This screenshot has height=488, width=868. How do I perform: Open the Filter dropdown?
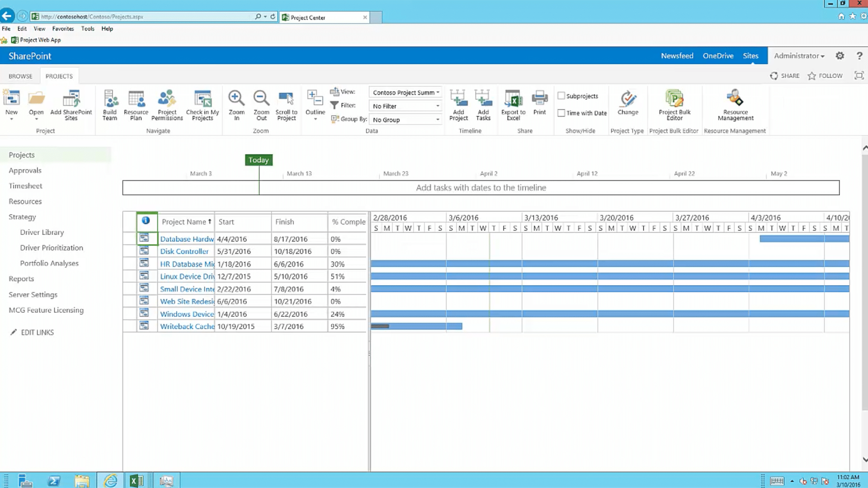pyautogui.click(x=406, y=106)
